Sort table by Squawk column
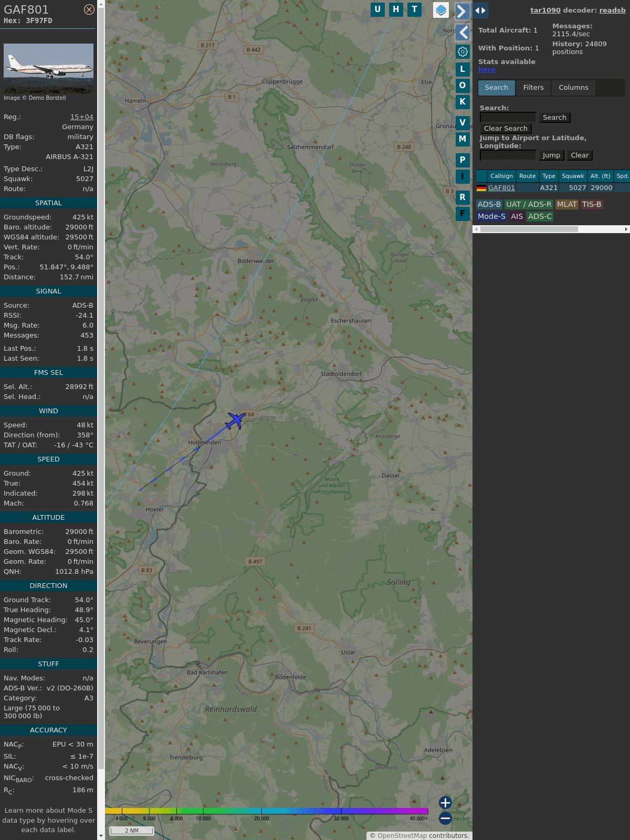The height and width of the screenshot is (840, 630). [x=573, y=176]
